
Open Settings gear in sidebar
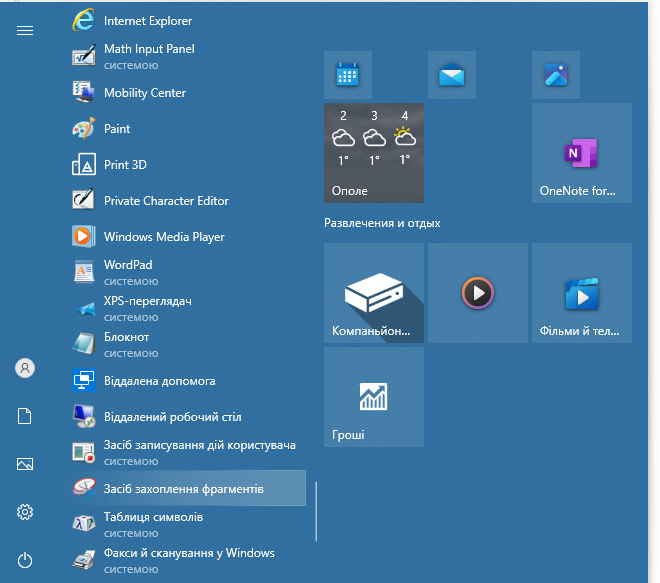pyautogui.click(x=25, y=512)
